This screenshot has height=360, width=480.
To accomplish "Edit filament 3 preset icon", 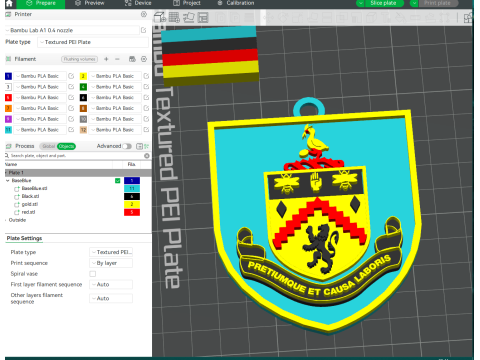I will [x=71, y=87].
